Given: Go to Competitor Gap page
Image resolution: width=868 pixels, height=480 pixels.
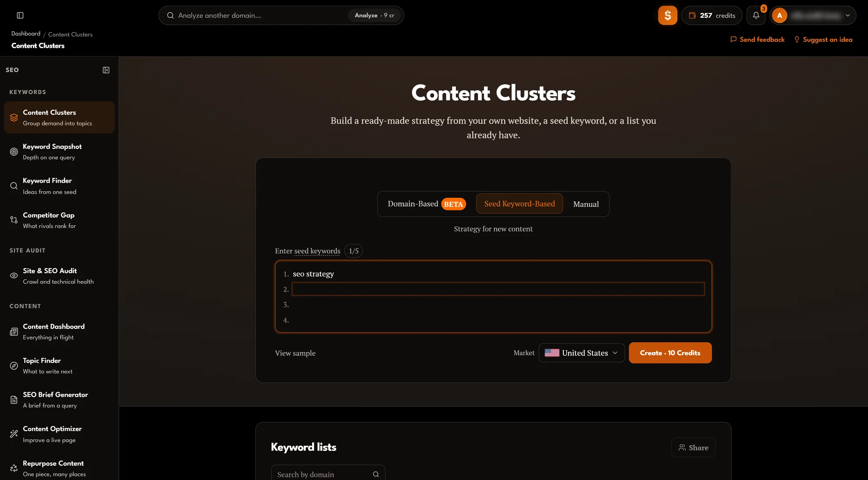Looking at the screenshot, I should (x=59, y=220).
